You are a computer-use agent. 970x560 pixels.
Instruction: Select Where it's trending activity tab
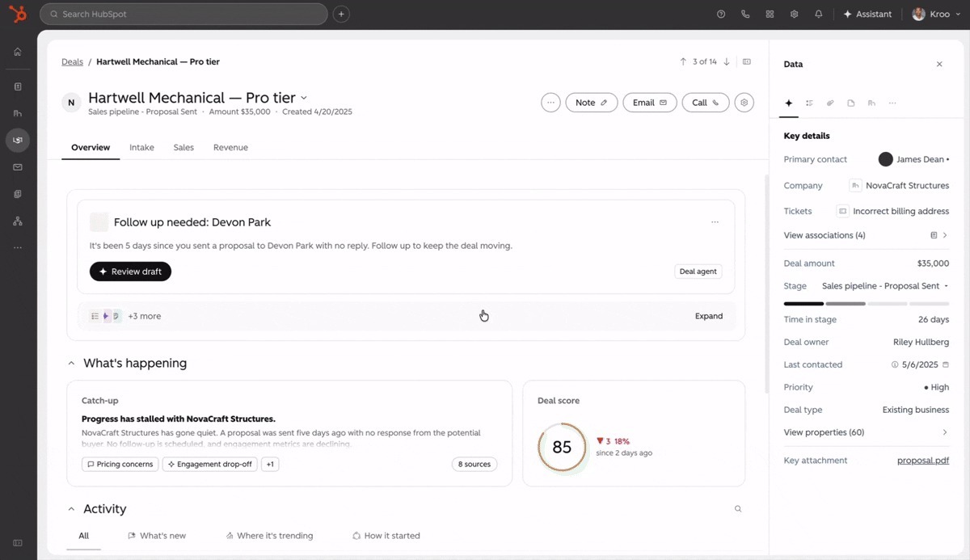(x=269, y=536)
